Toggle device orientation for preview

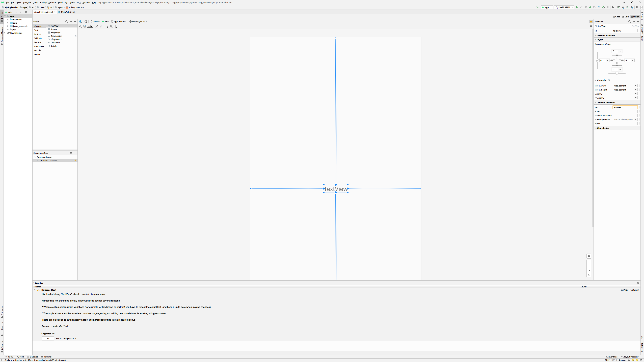[86, 21]
